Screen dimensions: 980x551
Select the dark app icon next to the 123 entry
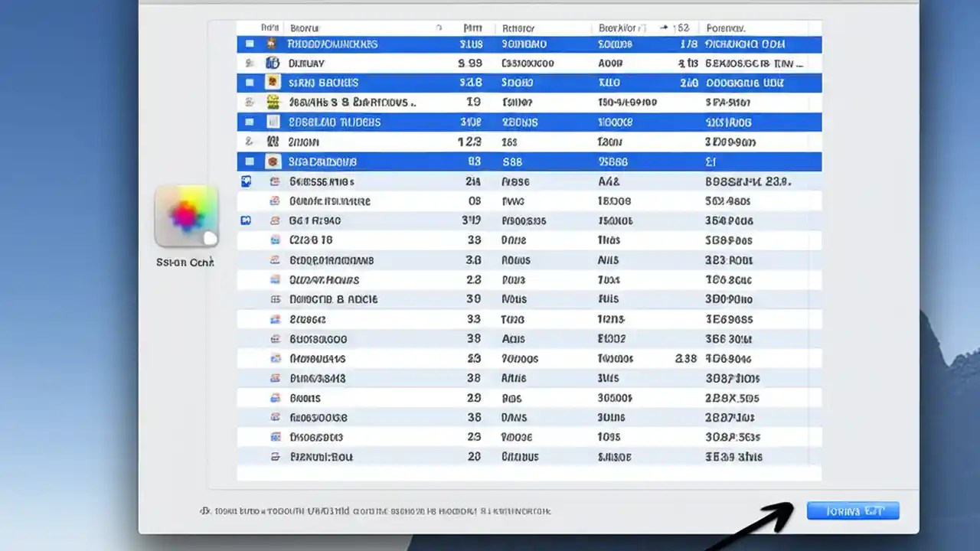272,141
